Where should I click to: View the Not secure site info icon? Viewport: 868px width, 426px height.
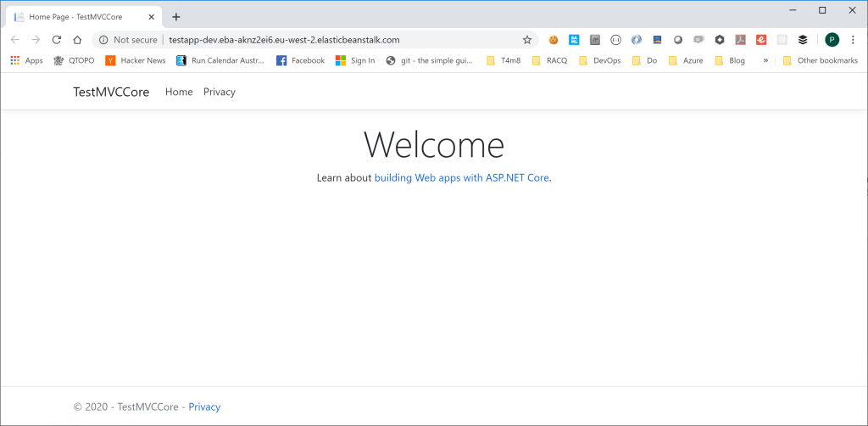coord(103,40)
